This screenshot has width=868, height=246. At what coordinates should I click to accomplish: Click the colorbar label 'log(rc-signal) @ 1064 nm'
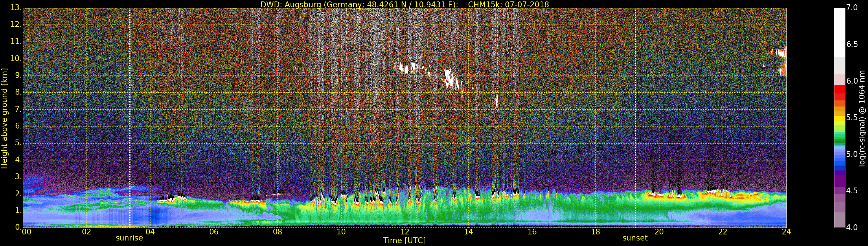(862, 118)
